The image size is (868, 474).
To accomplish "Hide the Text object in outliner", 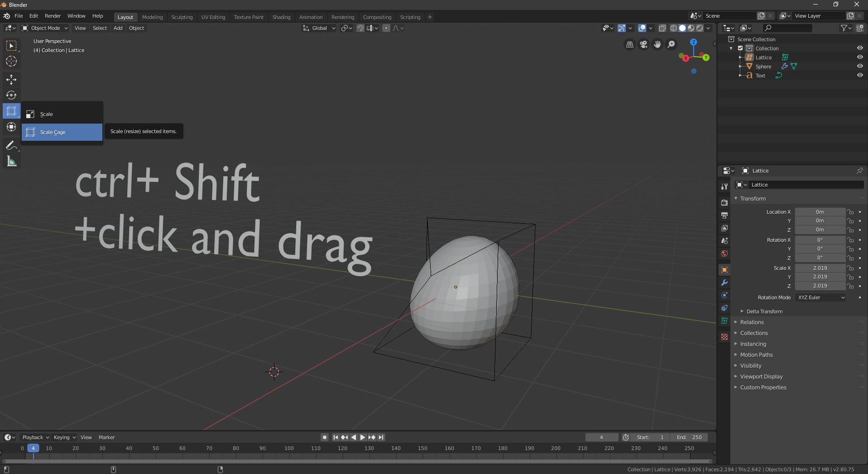I will [860, 75].
